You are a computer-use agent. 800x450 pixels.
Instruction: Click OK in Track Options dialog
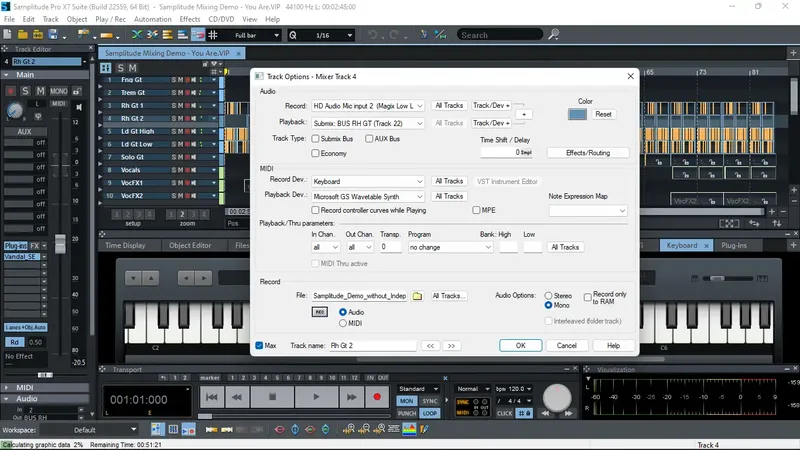[520, 345]
